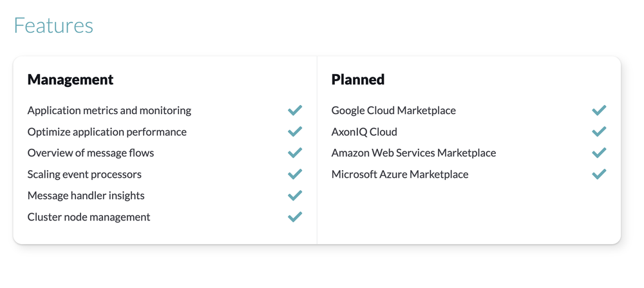Image resolution: width=644 pixels, height=288 pixels.
Task: Click checkmark next to AxonIQ Cloud
Action: (599, 131)
